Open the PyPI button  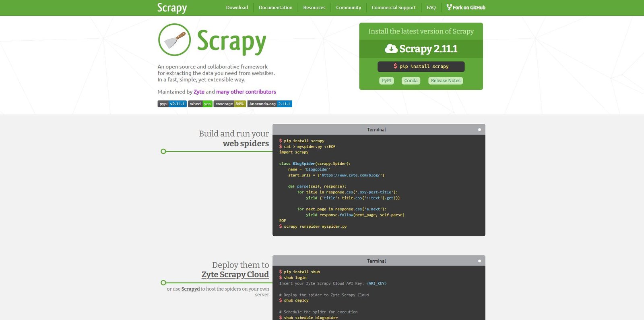click(x=386, y=81)
